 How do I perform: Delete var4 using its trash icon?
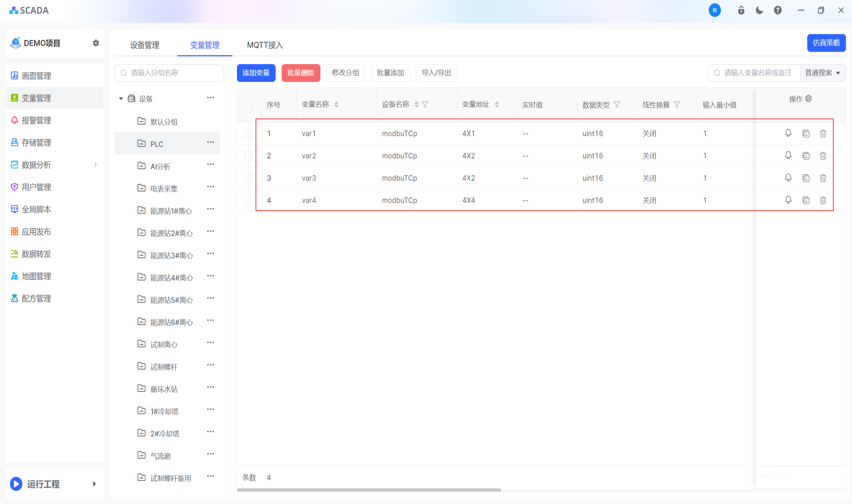point(823,200)
